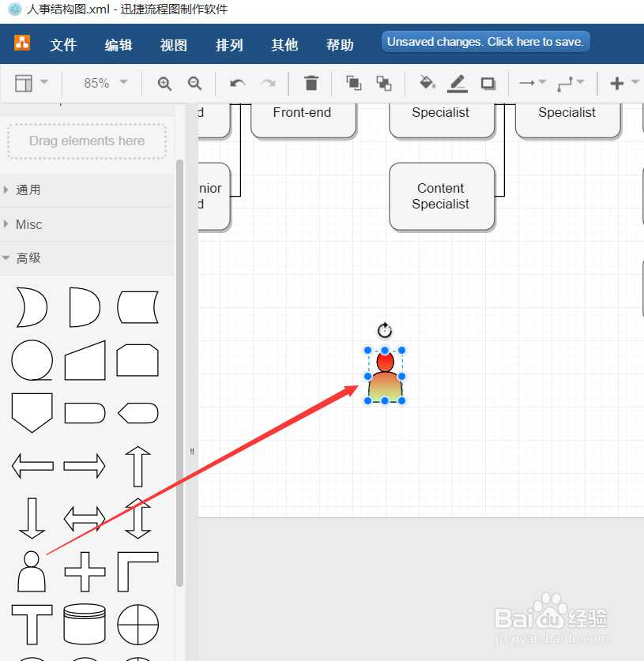
Task: Select the Content Specialist box
Action: pyautogui.click(x=442, y=197)
